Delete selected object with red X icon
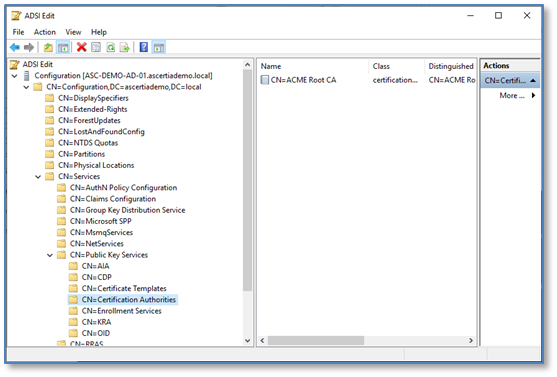The width and height of the screenshot is (557, 377). point(82,47)
